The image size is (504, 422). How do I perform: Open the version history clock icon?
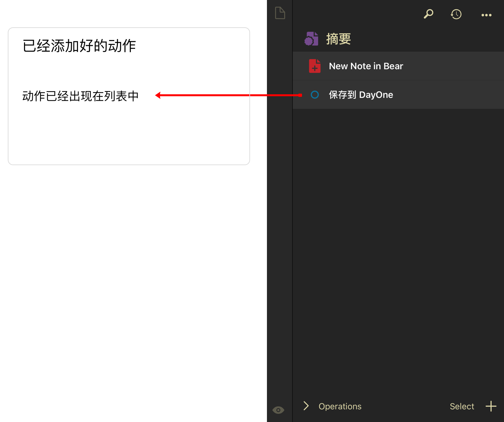[456, 14]
